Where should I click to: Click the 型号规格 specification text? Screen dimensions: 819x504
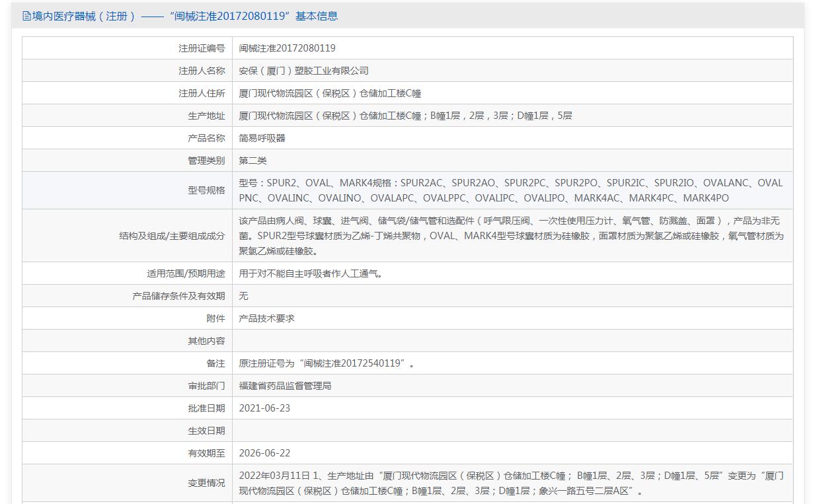pyautogui.click(x=511, y=190)
